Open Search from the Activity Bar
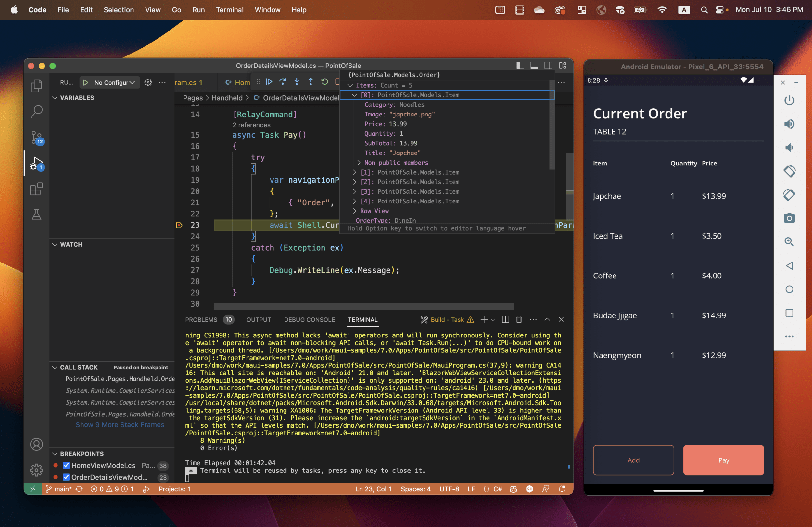The width and height of the screenshot is (812, 527). click(36, 111)
